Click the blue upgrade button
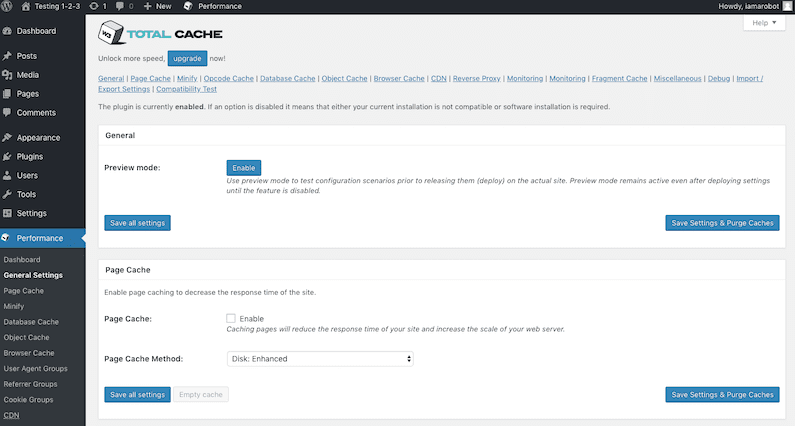Screen dimensions: 795x426 [x=188, y=58]
